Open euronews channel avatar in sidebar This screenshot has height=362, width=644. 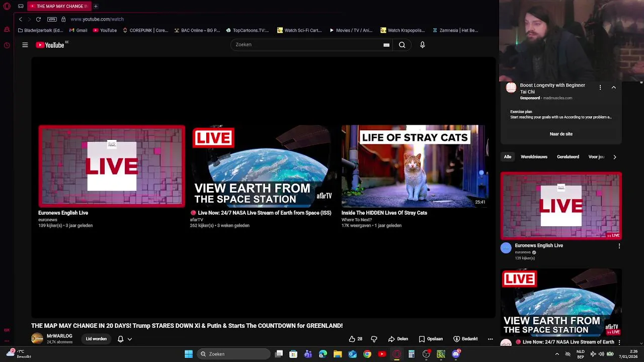(x=506, y=248)
